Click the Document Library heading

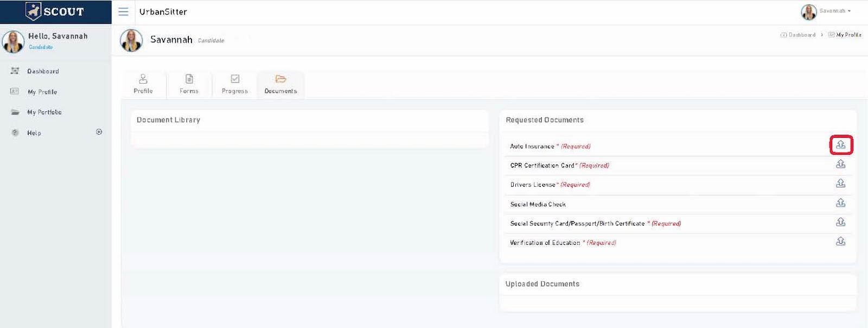(168, 120)
